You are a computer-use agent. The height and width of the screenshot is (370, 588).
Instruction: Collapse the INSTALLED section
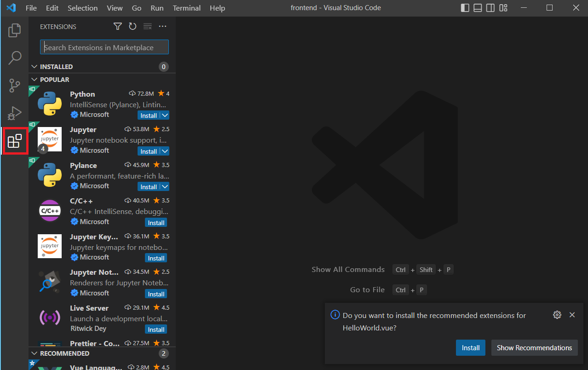(x=34, y=67)
